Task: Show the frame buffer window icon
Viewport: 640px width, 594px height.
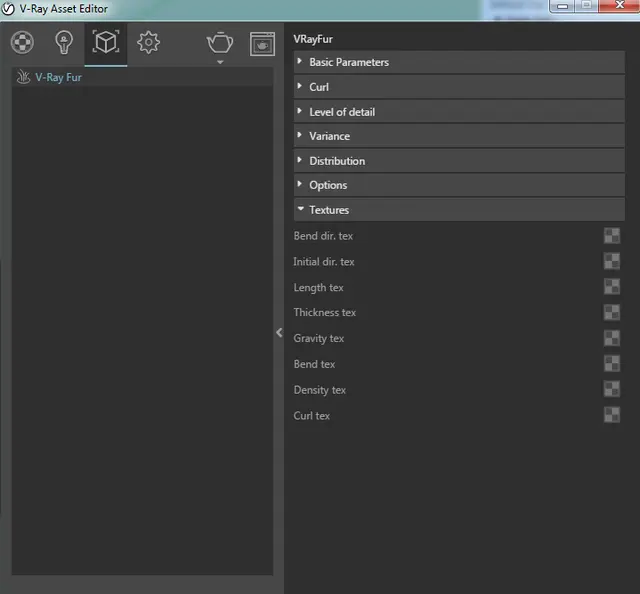Action: point(262,43)
